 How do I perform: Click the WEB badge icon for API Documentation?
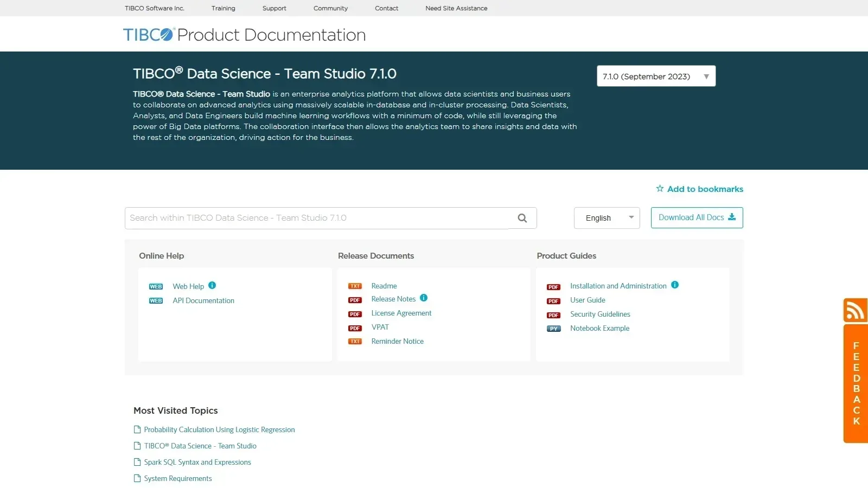tap(156, 301)
